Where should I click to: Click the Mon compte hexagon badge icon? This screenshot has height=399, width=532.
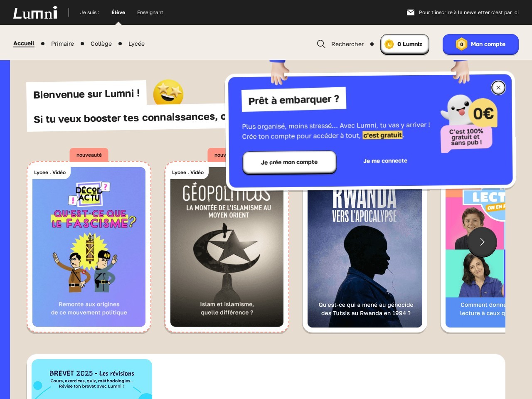coord(461,44)
